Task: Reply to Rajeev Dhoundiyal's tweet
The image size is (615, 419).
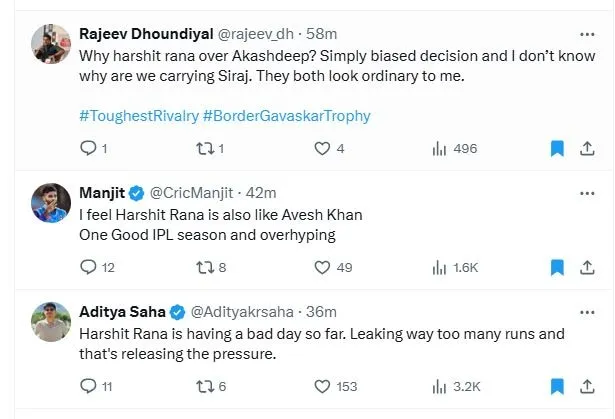Action: click(88, 149)
